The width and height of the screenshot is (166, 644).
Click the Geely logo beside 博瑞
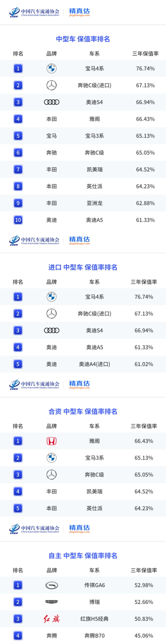(x=51, y=602)
